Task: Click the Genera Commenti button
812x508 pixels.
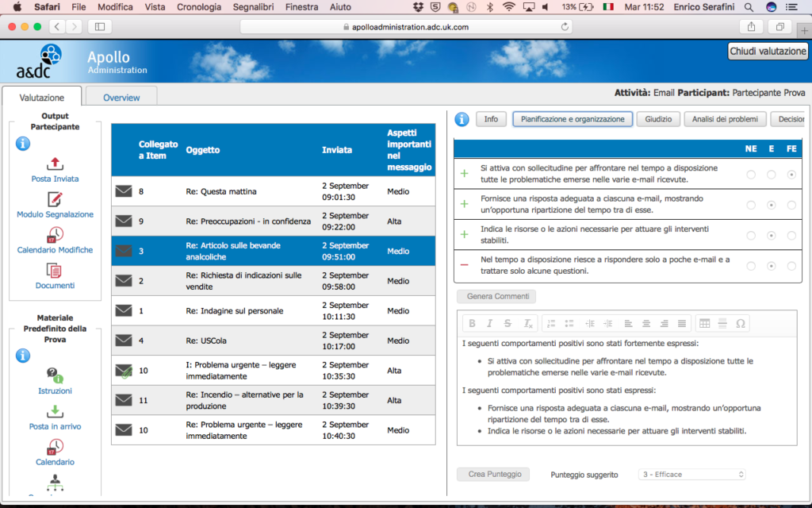Action: pos(496,297)
